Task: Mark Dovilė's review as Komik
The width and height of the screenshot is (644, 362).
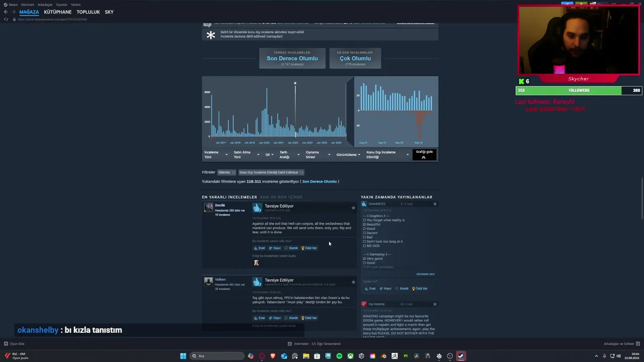Action: tap(291, 248)
